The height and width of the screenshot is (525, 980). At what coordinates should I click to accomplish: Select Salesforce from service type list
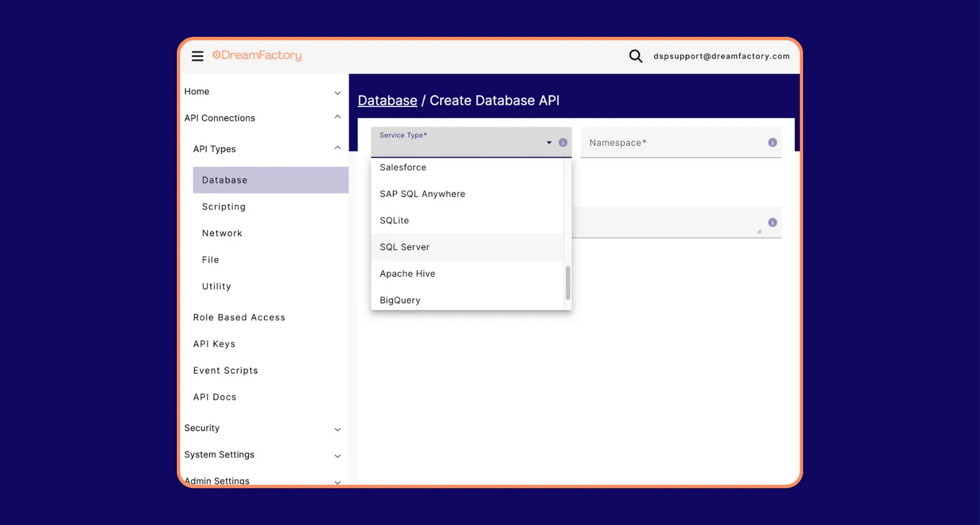467,168
